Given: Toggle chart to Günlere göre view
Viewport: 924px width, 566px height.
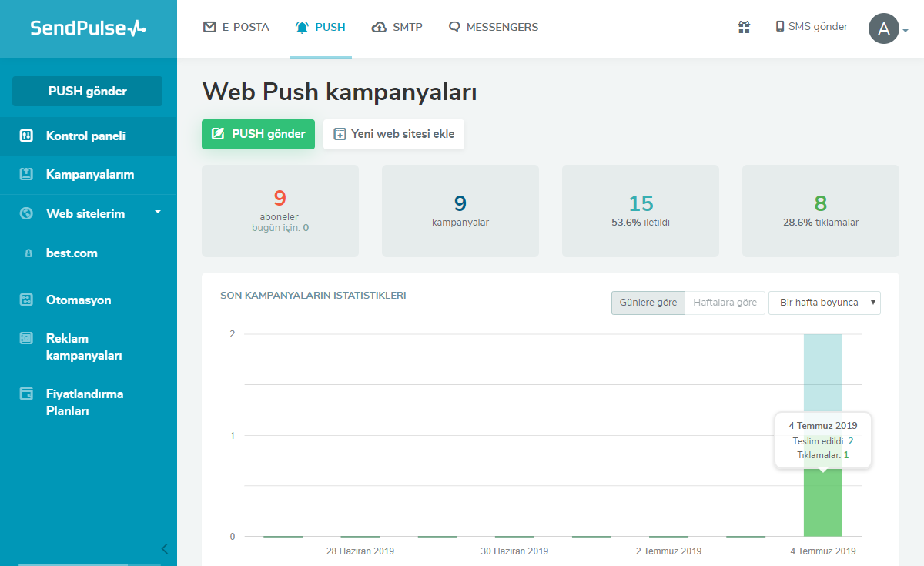Looking at the screenshot, I should [x=648, y=303].
